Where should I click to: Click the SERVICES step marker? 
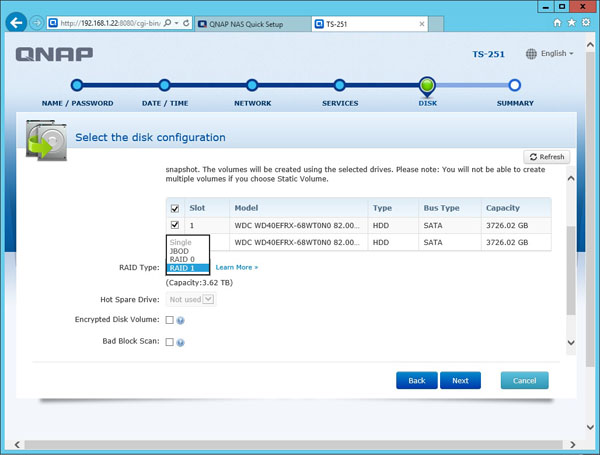(x=339, y=85)
